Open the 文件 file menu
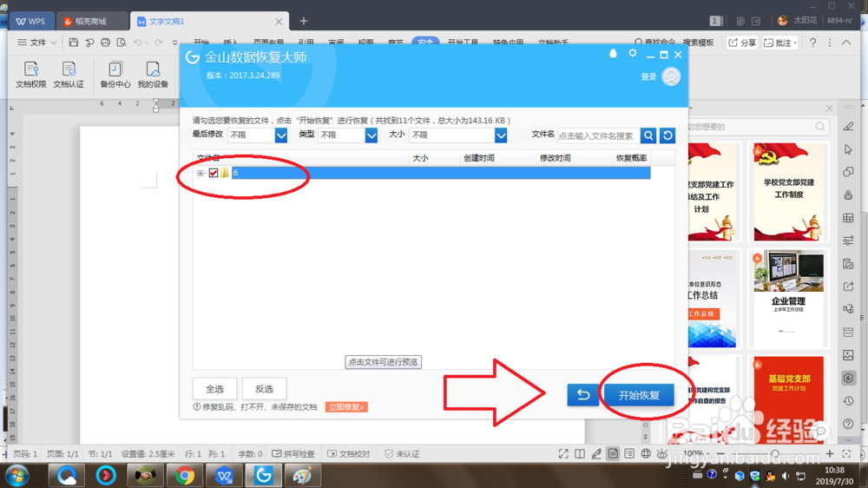 (36, 43)
